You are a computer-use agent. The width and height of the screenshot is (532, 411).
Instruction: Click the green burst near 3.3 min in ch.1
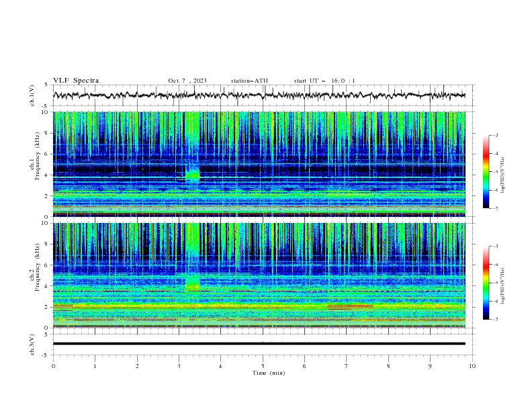click(192, 175)
